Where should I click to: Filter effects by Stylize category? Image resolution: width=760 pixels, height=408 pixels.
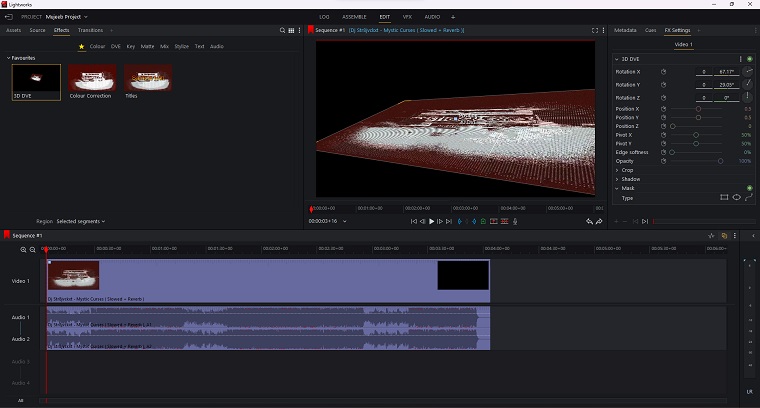coord(182,47)
